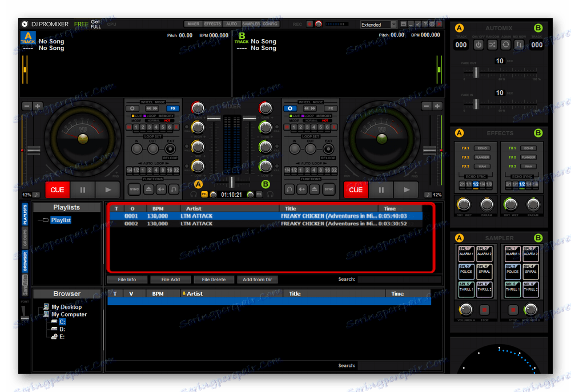The width and height of the screenshot is (571, 392).
Task: Click deck A delete cue X button
Action: [176, 127]
